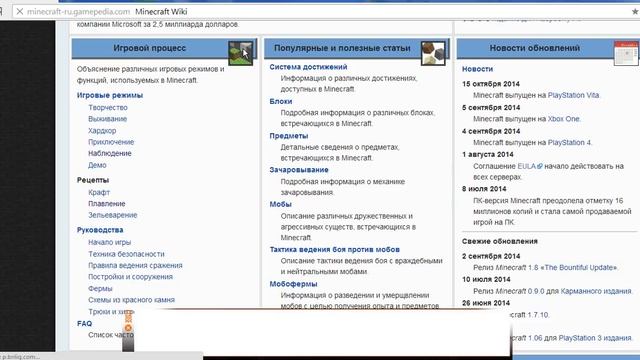Open the FAQ link
The image size is (640, 360).
click(x=84, y=323)
